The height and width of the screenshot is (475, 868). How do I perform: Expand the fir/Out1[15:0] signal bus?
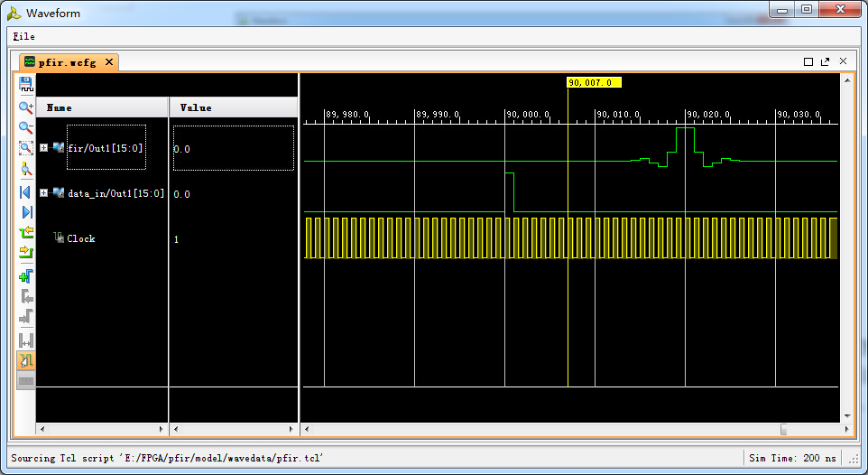point(43,148)
